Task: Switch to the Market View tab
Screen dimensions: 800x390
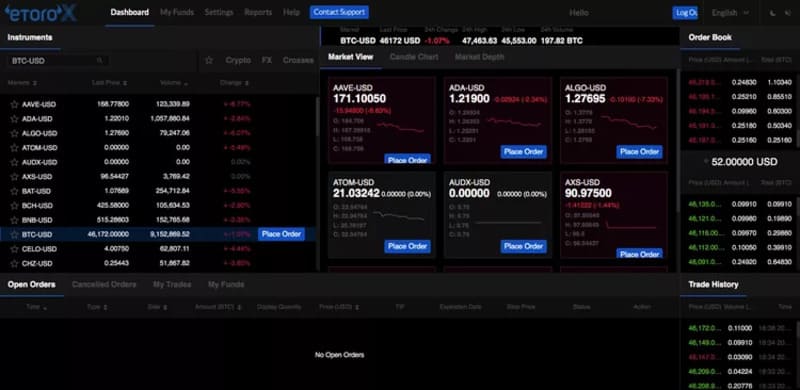Action: pyautogui.click(x=351, y=57)
